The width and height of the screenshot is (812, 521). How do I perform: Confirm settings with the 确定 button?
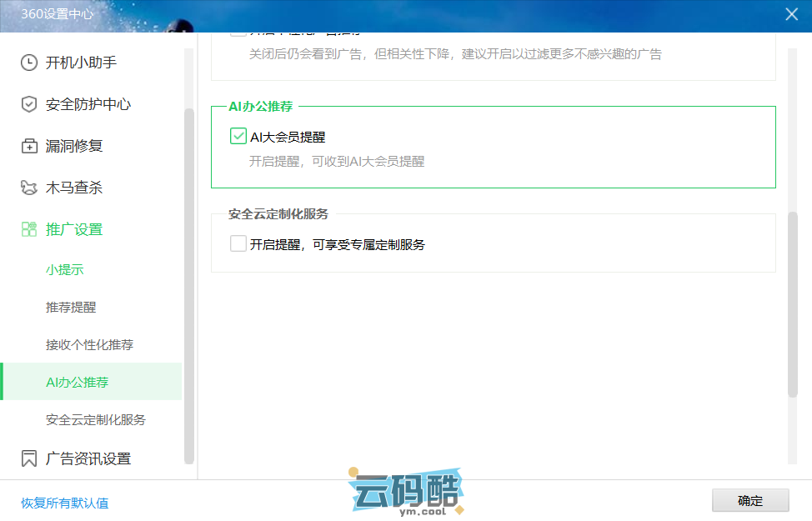coord(749,500)
